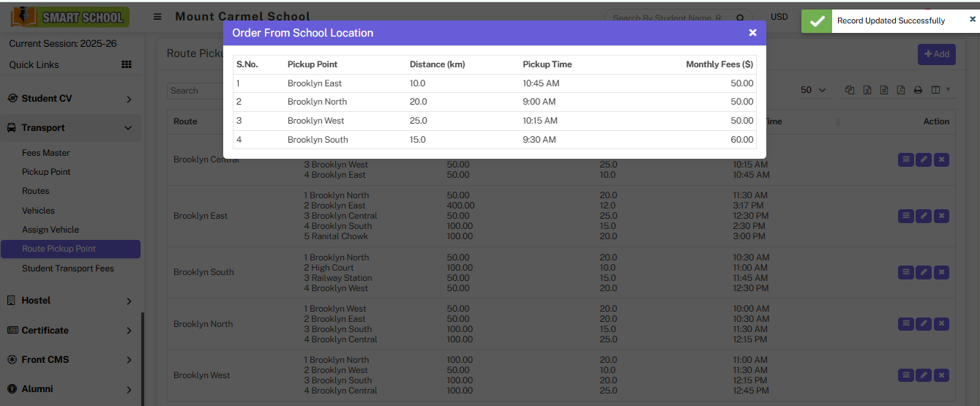Export the table as PDF
This screenshot has width=980, height=406.
coord(901,90)
